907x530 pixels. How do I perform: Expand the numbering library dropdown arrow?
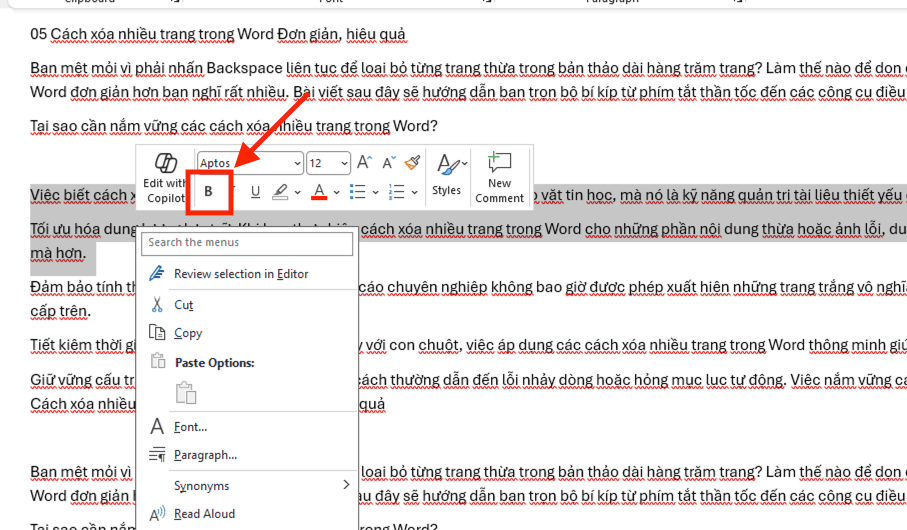(414, 192)
